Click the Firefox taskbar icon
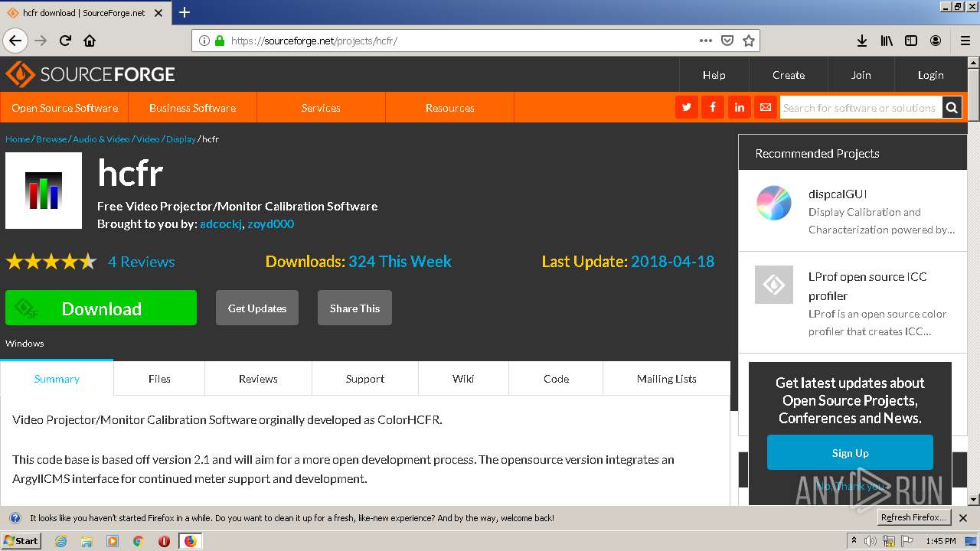The image size is (980, 551). coord(190,541)
